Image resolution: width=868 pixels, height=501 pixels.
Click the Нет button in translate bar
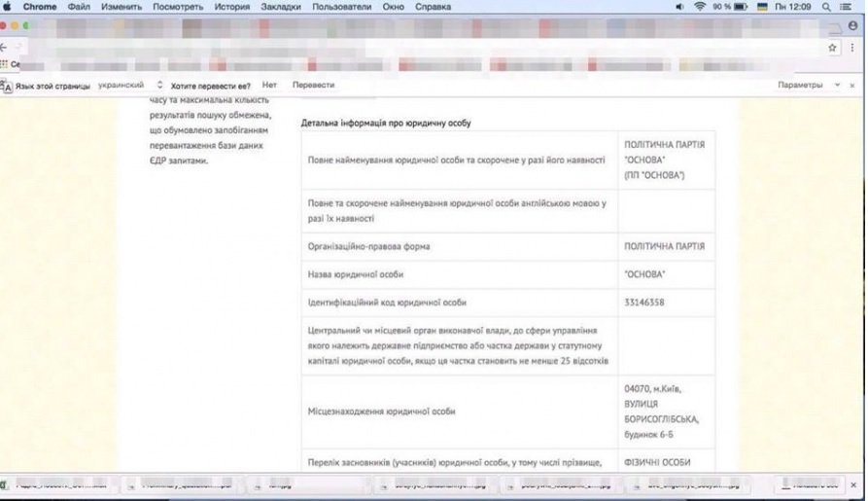[269, 86]
